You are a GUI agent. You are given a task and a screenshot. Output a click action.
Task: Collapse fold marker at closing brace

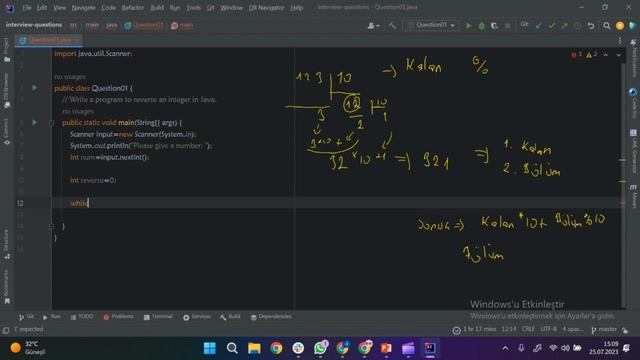(x=51, y=226)
